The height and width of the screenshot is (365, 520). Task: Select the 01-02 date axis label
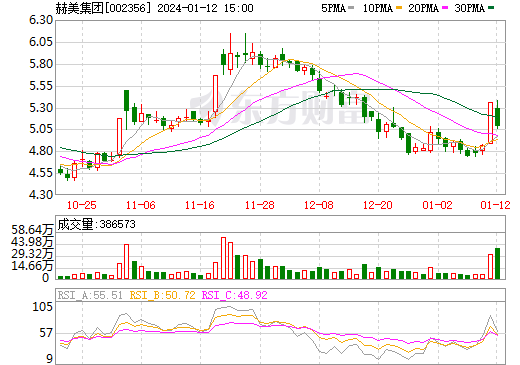point(437,205)
